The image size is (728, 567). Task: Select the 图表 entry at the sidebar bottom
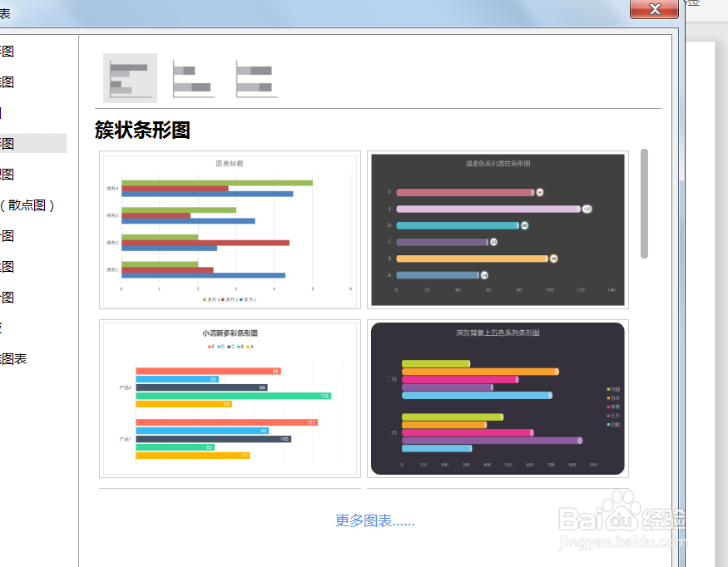[x=13, y=358]
